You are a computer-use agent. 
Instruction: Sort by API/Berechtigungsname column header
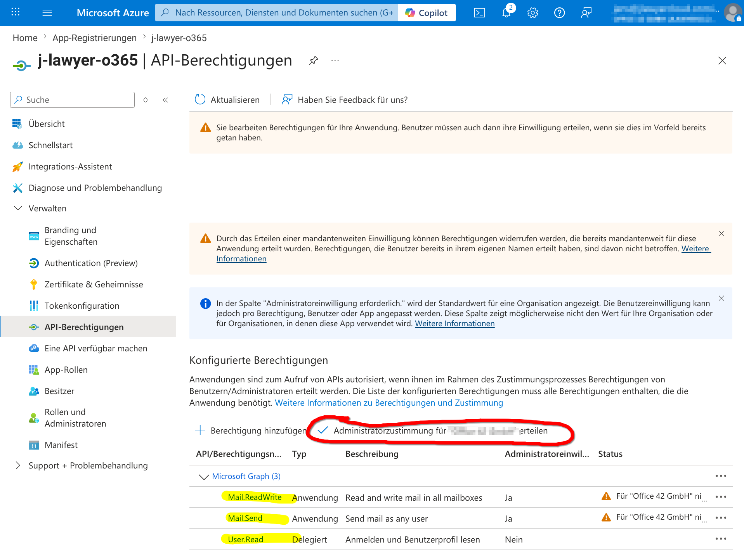(239, 454)
